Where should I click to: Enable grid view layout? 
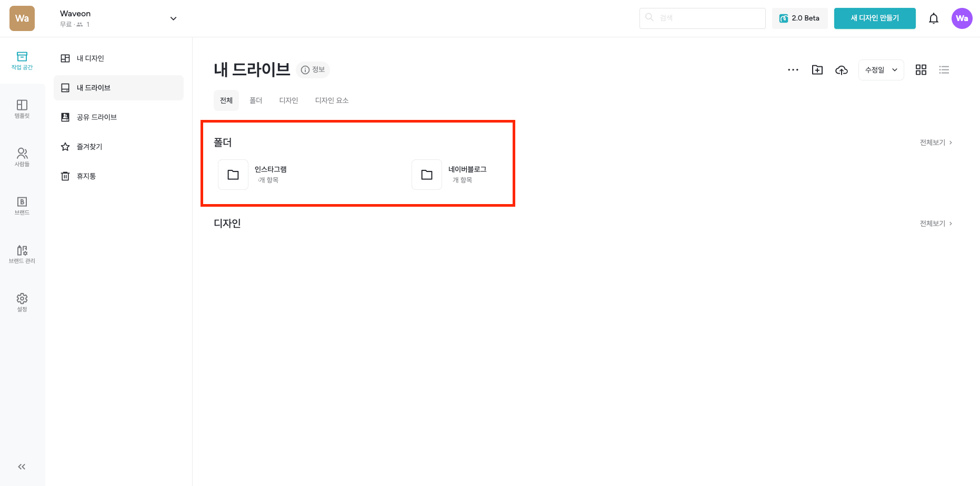point(921,69)
